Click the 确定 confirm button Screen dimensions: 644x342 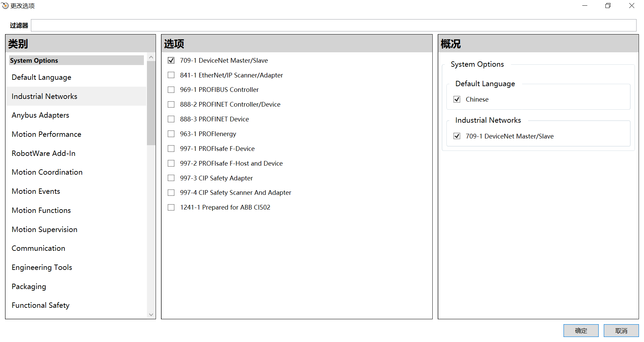click(581, 331)
